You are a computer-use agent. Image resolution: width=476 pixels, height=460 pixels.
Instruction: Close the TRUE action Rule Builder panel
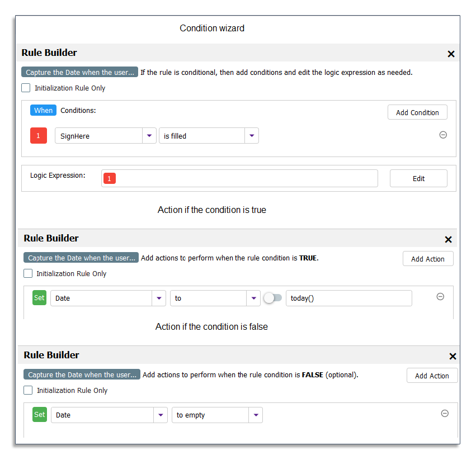click(448, 239)
